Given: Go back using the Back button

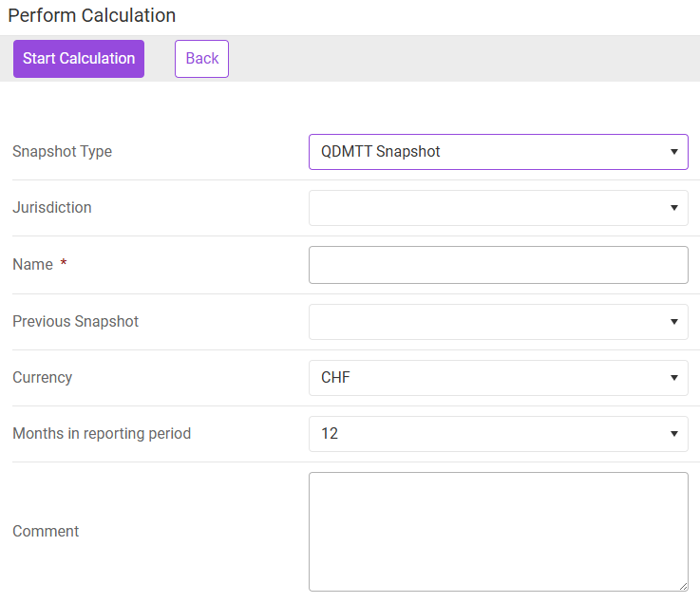Looking at the screenshot, I should tap(201, 59).
